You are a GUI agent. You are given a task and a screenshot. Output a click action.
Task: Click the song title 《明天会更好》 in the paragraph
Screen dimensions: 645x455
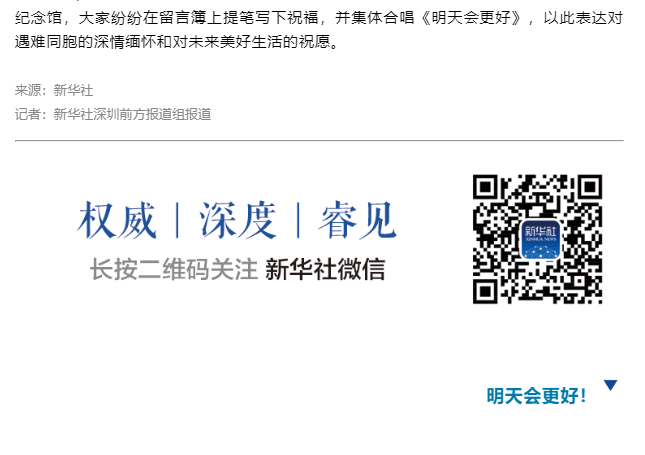472,18
